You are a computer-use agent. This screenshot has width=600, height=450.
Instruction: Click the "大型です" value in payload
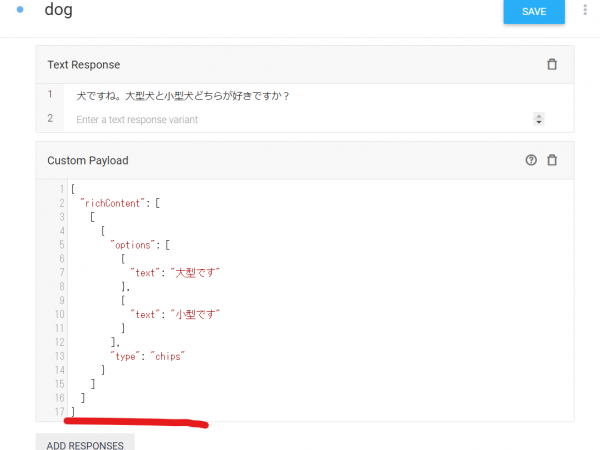click(195, 273)
